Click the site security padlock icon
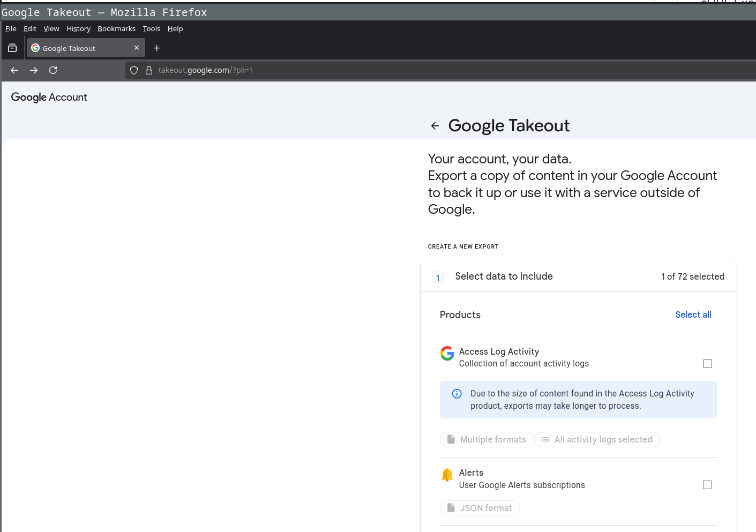 149,70
